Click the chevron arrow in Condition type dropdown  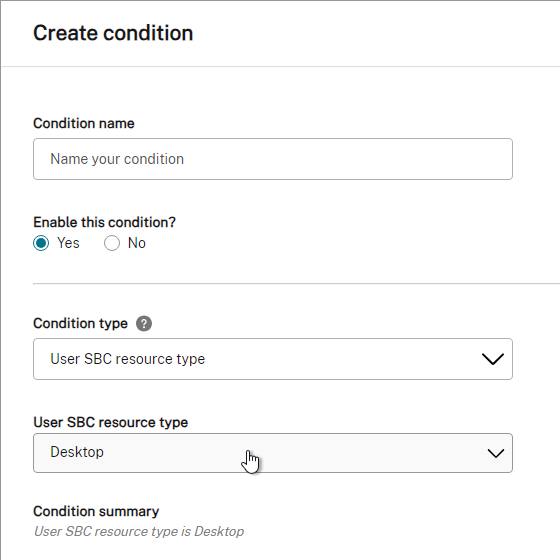pyautogui.click(x=493, y=359)
